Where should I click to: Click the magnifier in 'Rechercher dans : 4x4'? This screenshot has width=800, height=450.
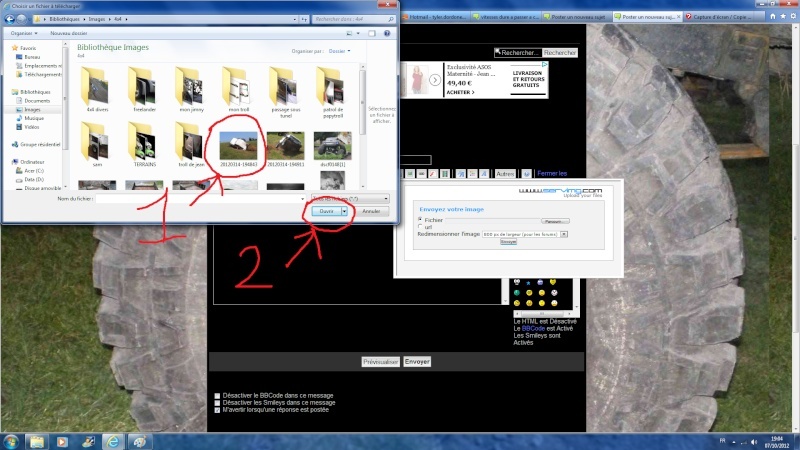tap(391, 19)
